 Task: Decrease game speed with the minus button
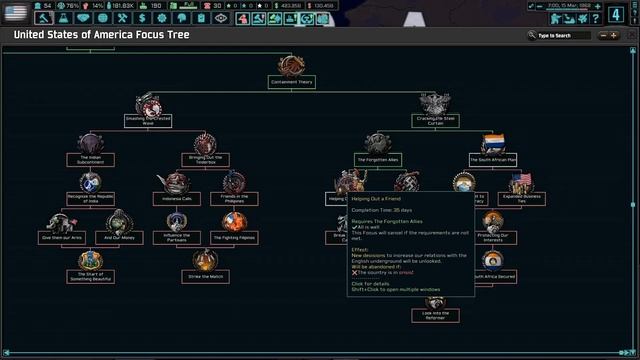point(540,6)
